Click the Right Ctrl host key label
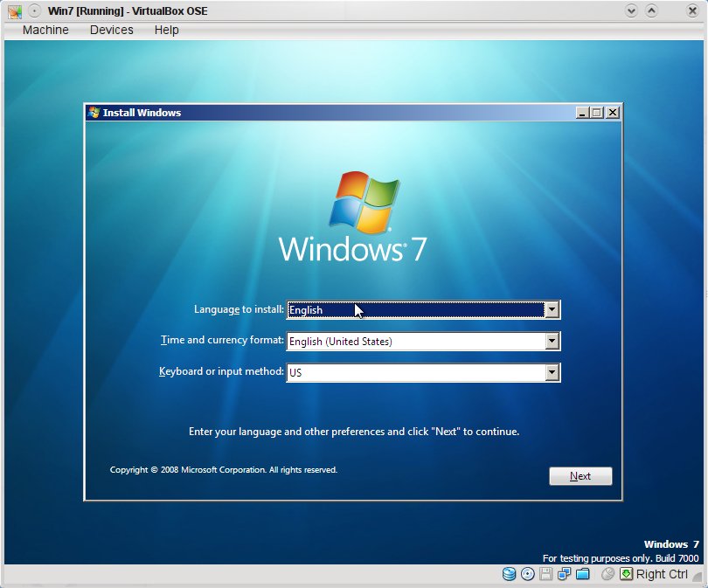Screen dimensions: 708x588 coord(662,574)
